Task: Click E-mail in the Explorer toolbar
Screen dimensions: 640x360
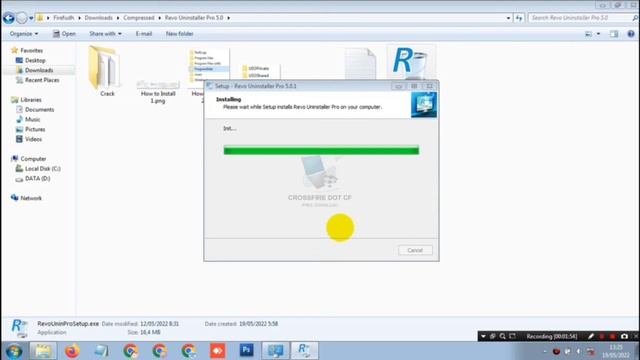Action: pyautogui.click(x=144, y=34)
